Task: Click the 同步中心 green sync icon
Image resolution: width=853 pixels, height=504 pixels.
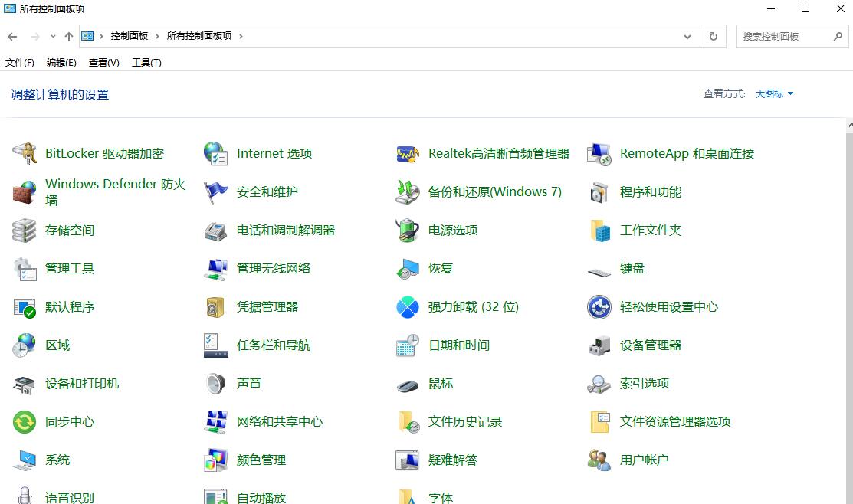Action: (25, 422)
